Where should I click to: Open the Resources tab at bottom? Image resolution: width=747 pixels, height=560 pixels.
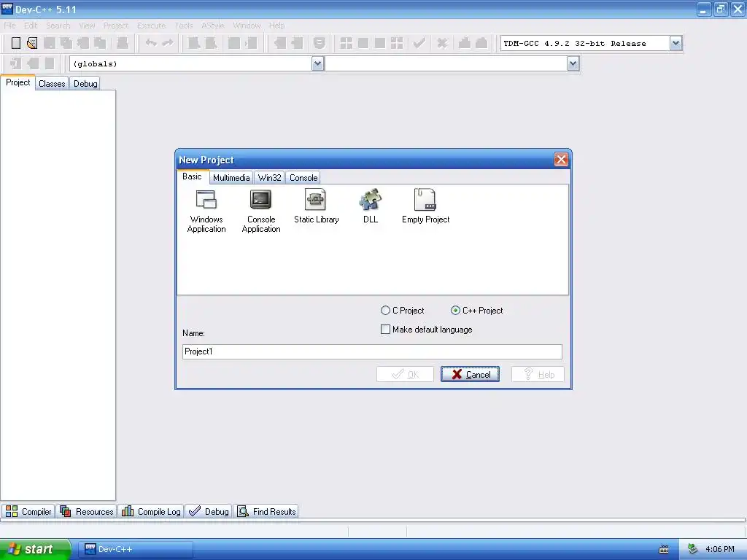tap(87, 511)
